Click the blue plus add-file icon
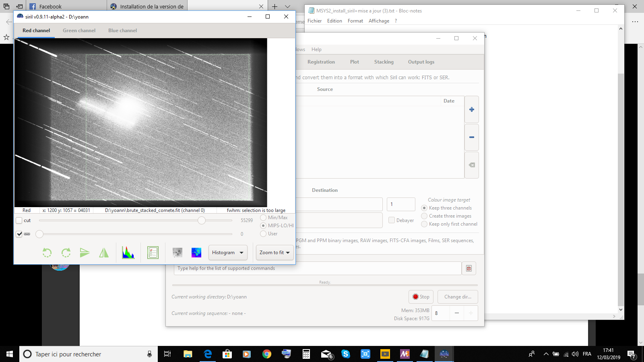 (x=472, y=109)
